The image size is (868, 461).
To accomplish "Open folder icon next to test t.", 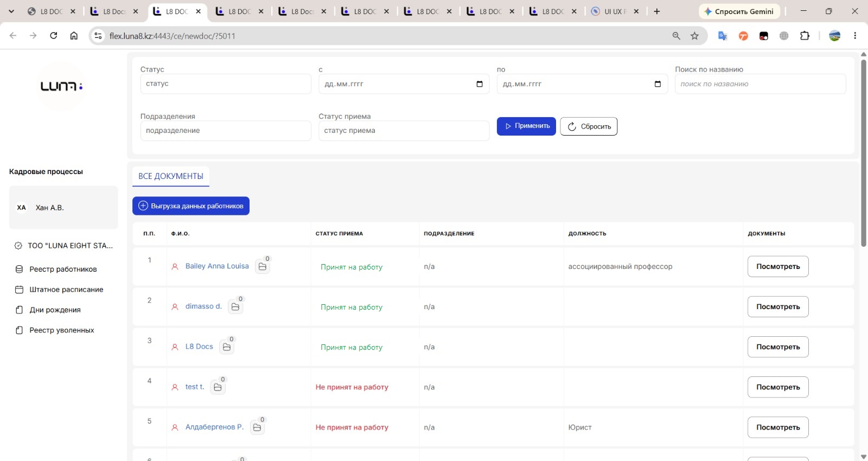I will pyautogui.click(x=218, y=387).
